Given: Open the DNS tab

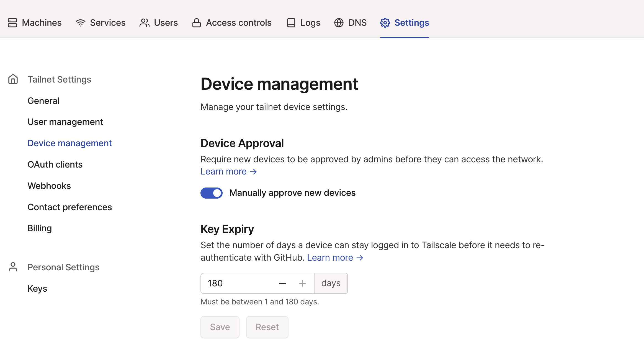Looking at the screenshot, I should tap(350, 23).
